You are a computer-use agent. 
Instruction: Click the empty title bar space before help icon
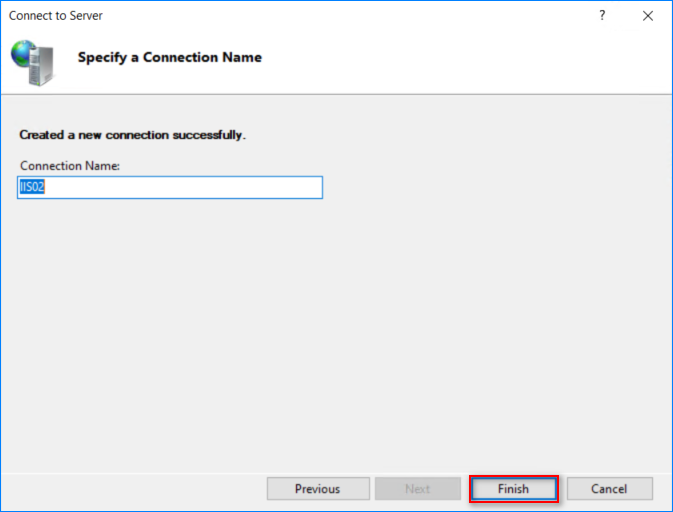[x=343, y=16]
